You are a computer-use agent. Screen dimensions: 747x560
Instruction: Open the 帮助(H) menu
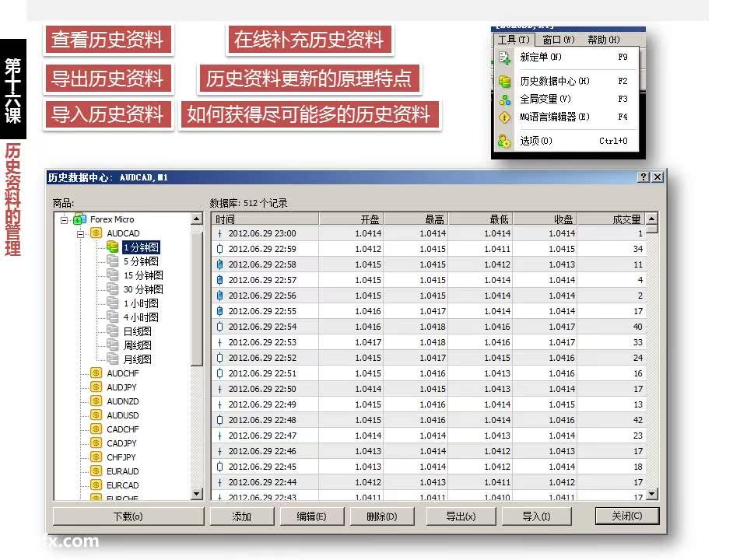[603, 40]
